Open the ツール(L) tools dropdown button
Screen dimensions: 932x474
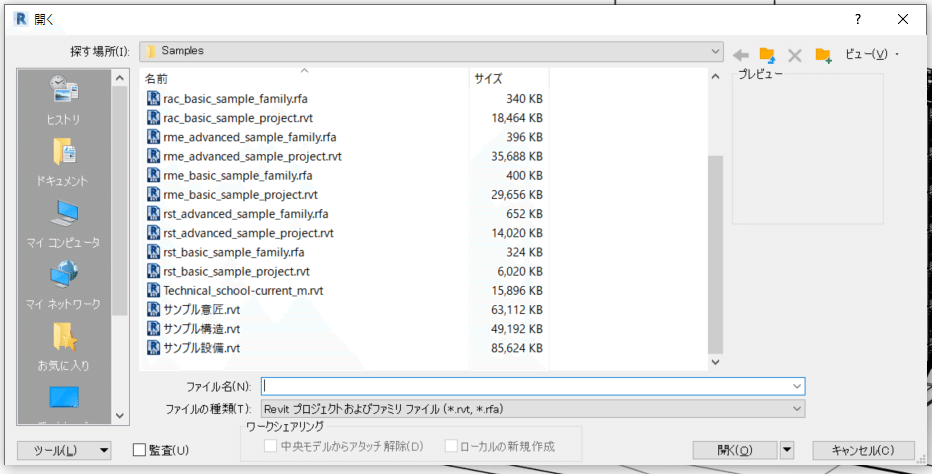[64, 450]
